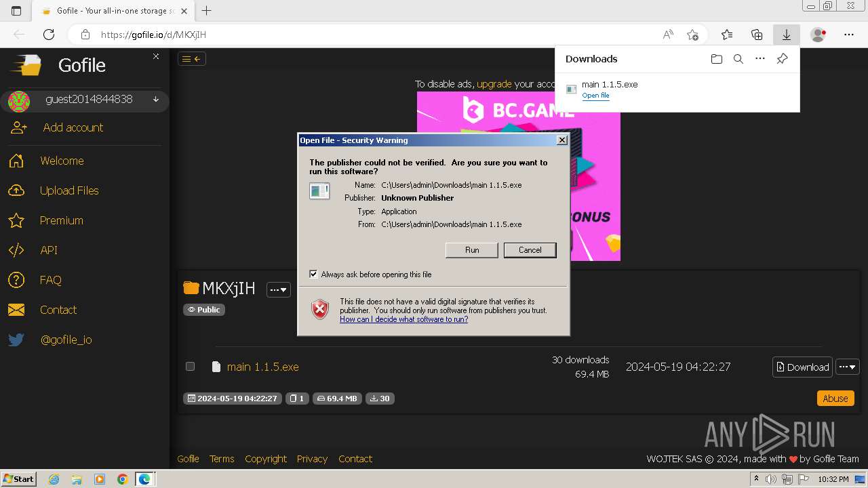This screenshot has height=488, width=868.
Task: Click the read aloud icon in address bar
Action: (x=668, y=35)
